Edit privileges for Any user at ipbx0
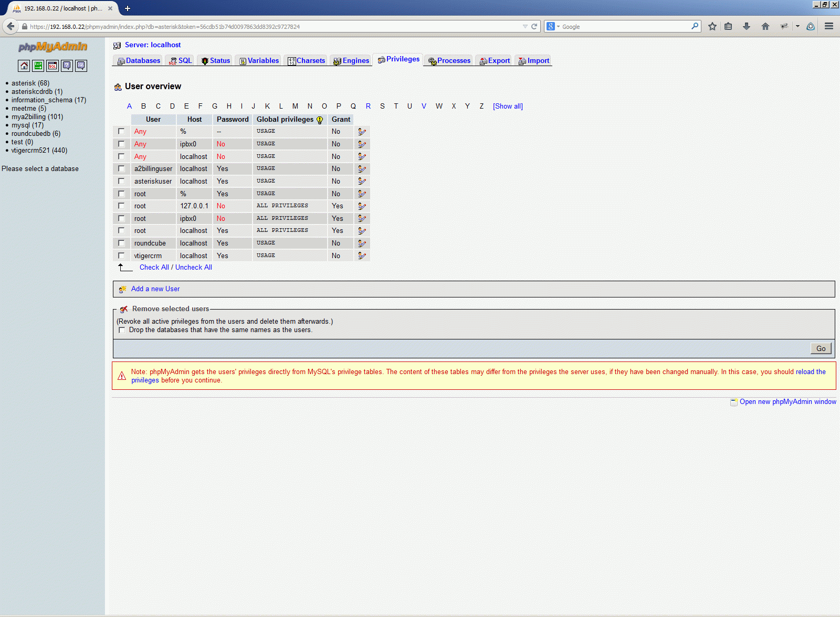The height and width of the screenshot is (617, 840). tap(362, 144)
